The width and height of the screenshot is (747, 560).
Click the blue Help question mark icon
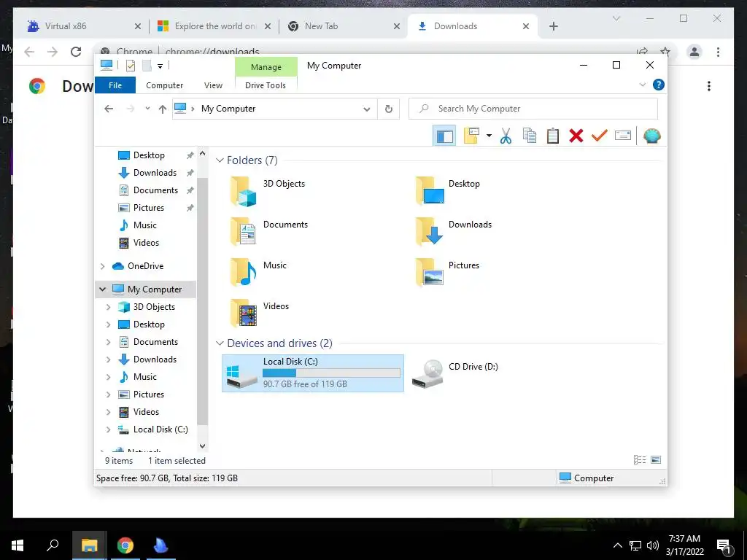(x=659, y=85)
